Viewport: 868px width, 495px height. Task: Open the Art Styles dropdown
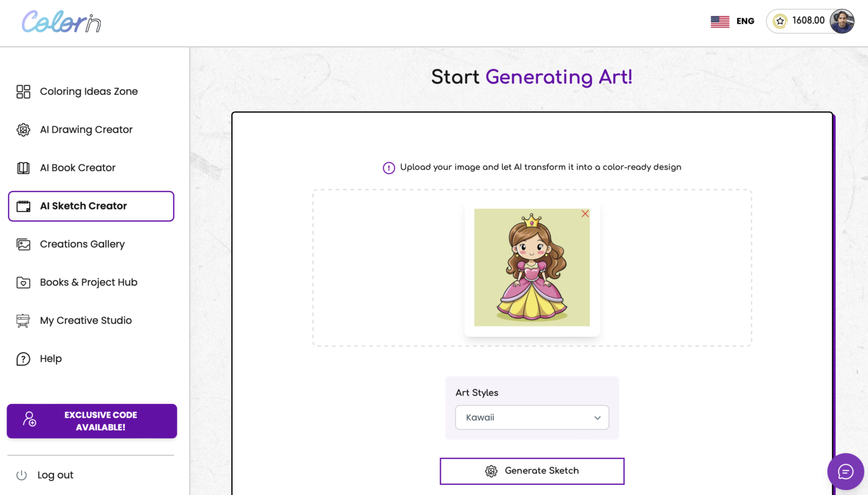pos(532,417)
